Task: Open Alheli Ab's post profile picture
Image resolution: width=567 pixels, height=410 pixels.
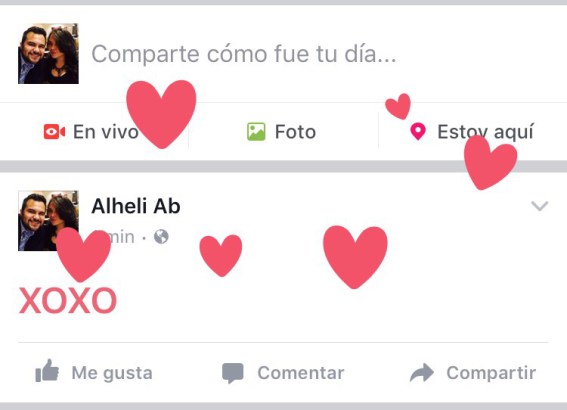Action: 48,221
